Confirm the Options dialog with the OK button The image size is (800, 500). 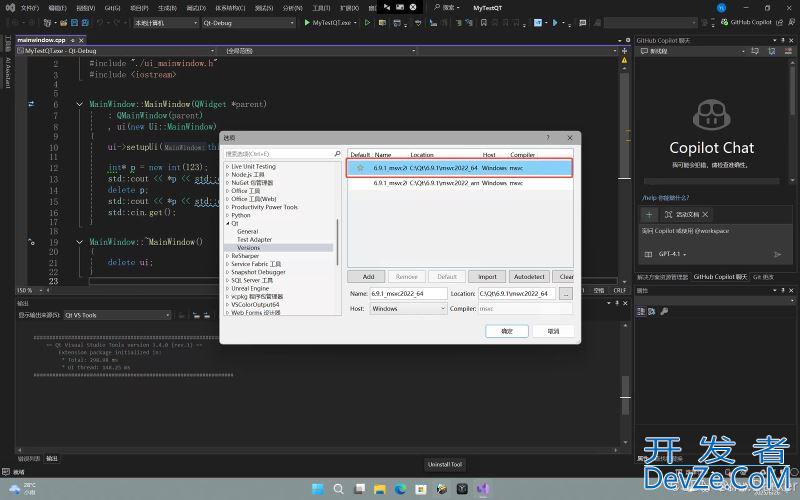click(507, 331)
